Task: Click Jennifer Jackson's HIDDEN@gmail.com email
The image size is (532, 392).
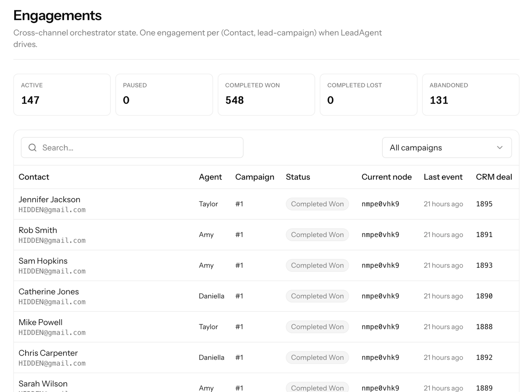Action: (x=52, y=210)
